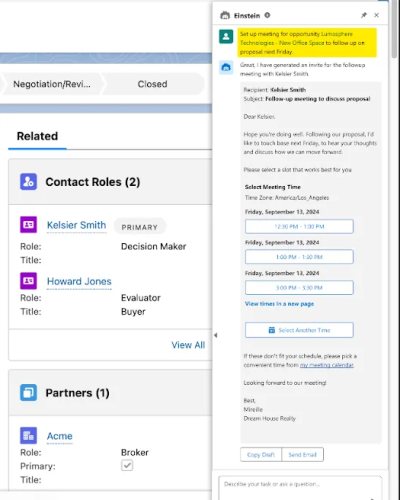Click the highlighted meeting request message
400x500 pixels.
(x=307, y=43)
